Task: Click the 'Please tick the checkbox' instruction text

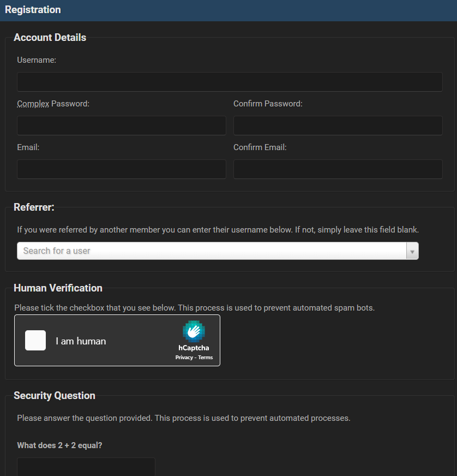Action: pos(194,308)
